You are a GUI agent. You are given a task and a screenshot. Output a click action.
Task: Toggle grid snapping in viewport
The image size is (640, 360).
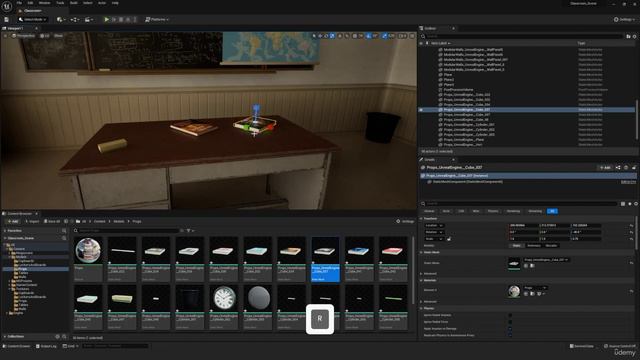click(354, 36)
